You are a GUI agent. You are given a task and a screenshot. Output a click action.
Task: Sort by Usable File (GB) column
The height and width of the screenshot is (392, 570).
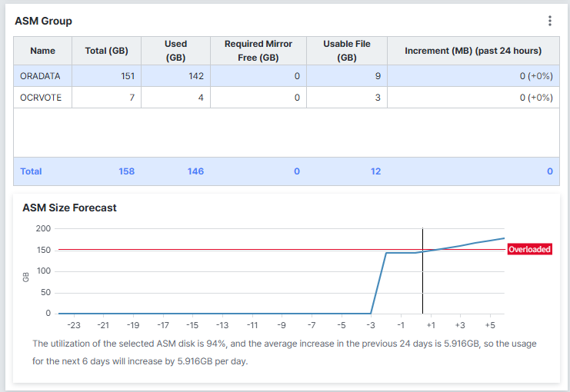(347, 51)
